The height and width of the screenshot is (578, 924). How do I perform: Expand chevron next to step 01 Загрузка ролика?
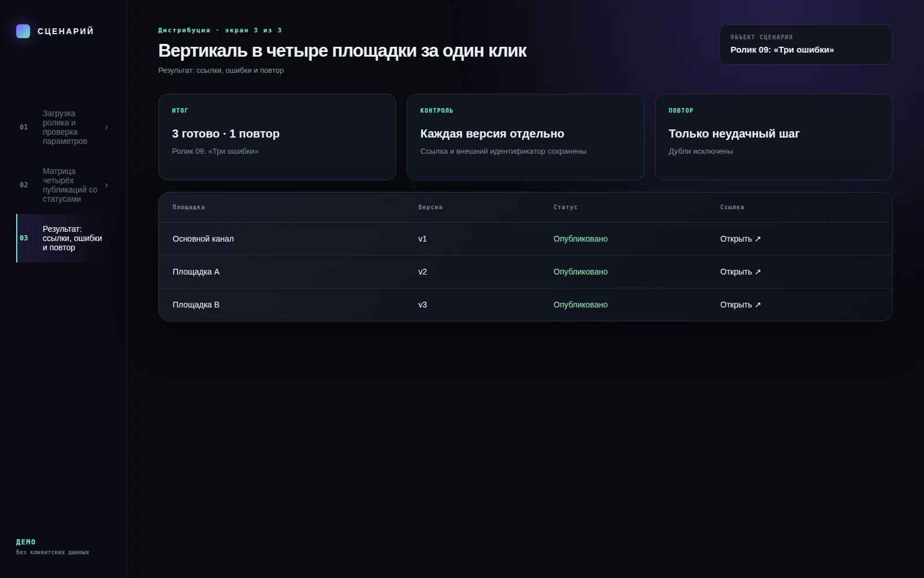[106, 127]
